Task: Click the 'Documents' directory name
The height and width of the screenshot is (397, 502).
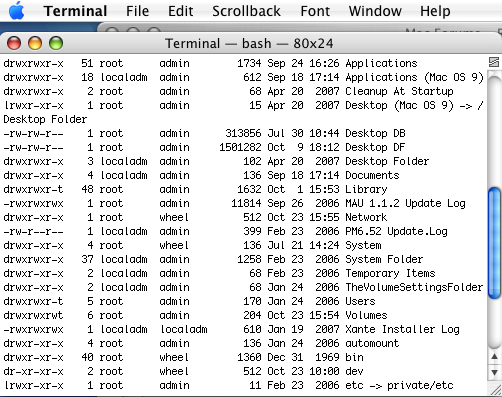Action: (x=372, y=175)
